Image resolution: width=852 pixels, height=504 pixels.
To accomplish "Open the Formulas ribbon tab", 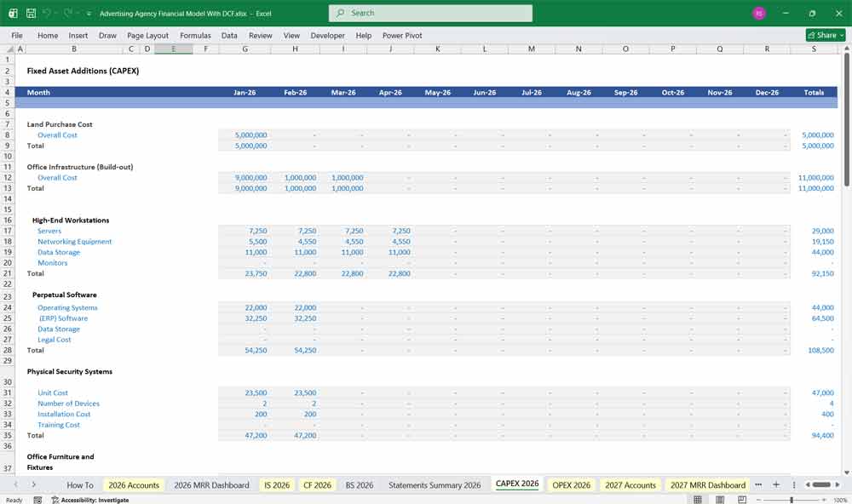I will pyautogui.click(x=195, y=36).
